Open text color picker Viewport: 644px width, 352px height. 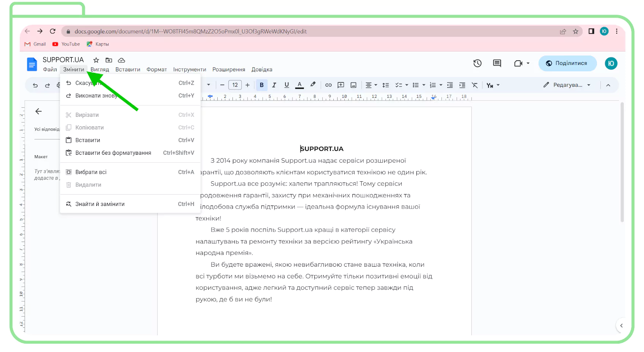pyautogui.click(x=300, y=85)
